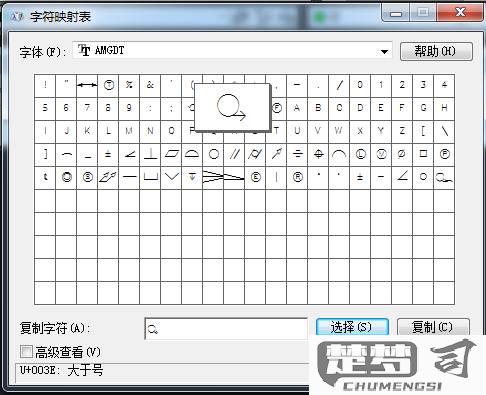Select the letter A character cell
This screenshot has width=486, height=395.
pos(297,109)
